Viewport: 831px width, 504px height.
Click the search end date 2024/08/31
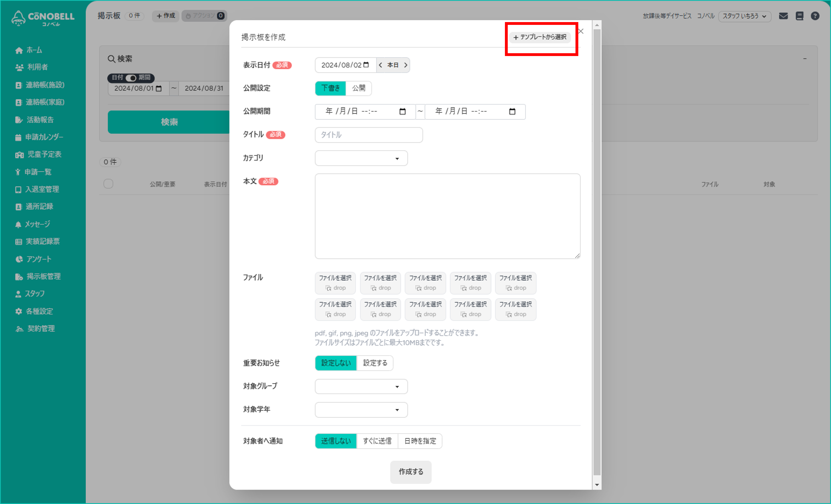click(204, 88)
